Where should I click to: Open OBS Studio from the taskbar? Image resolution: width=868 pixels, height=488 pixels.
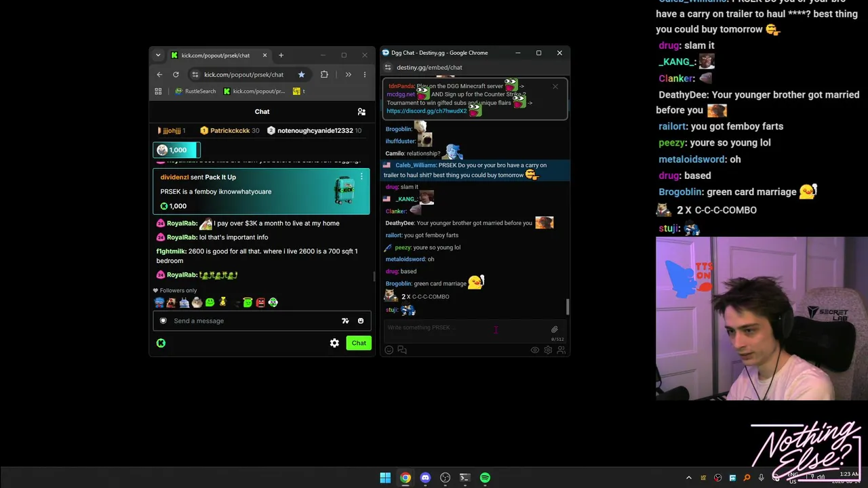[x=445, y=478]
